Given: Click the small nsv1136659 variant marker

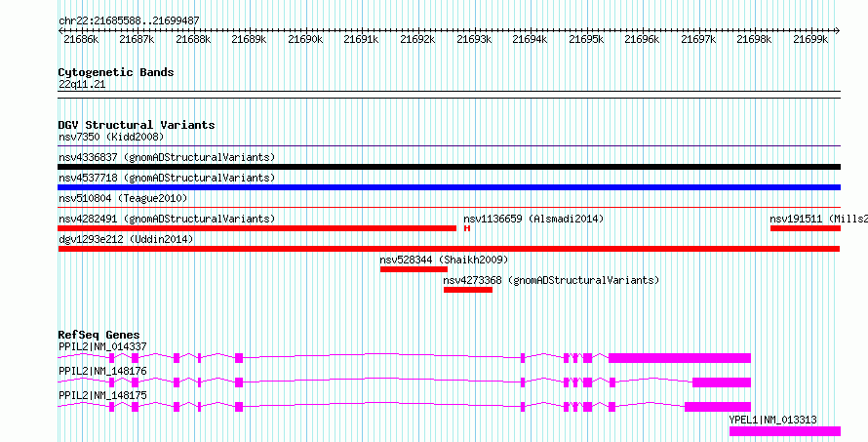Looking at the screenshot, I should (467, 228).
